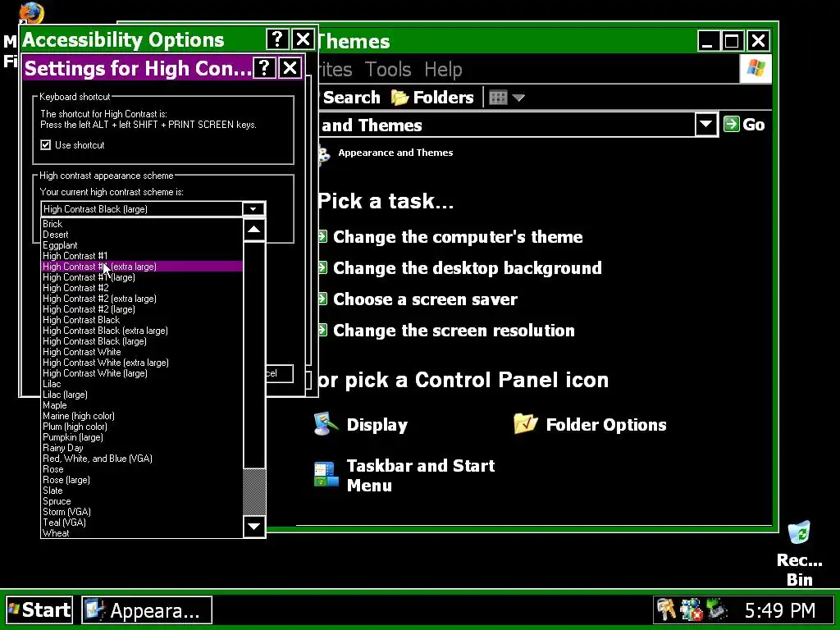Open the Views dropdown arrow in toolbar
Screen dimensions: 840x630
pyautogui.click(x=518, y=98)
